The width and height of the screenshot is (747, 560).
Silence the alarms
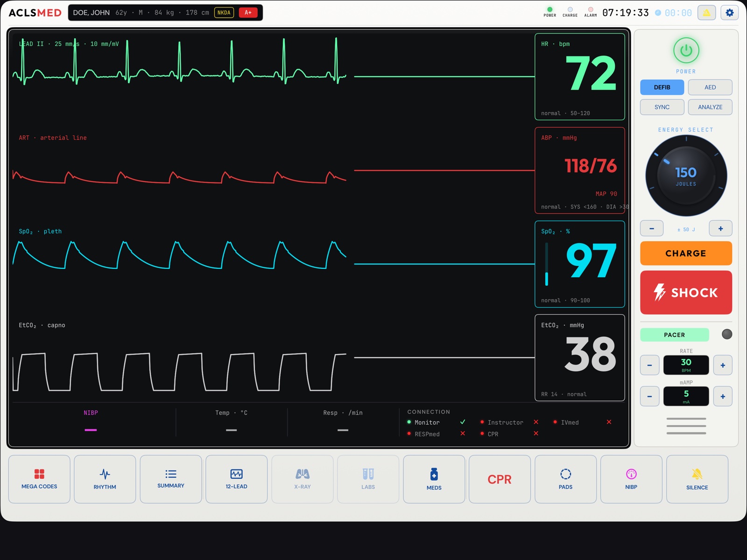697,479
